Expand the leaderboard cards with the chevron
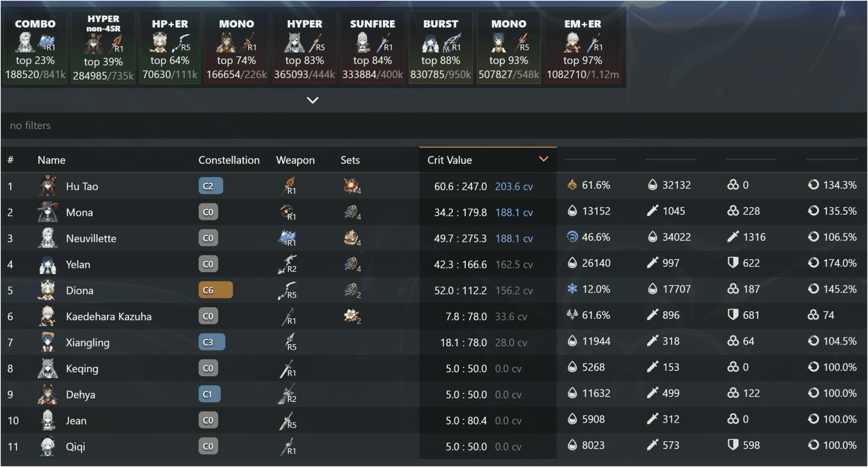This screenshot has height=467, width=868. (x=312, y=100)
